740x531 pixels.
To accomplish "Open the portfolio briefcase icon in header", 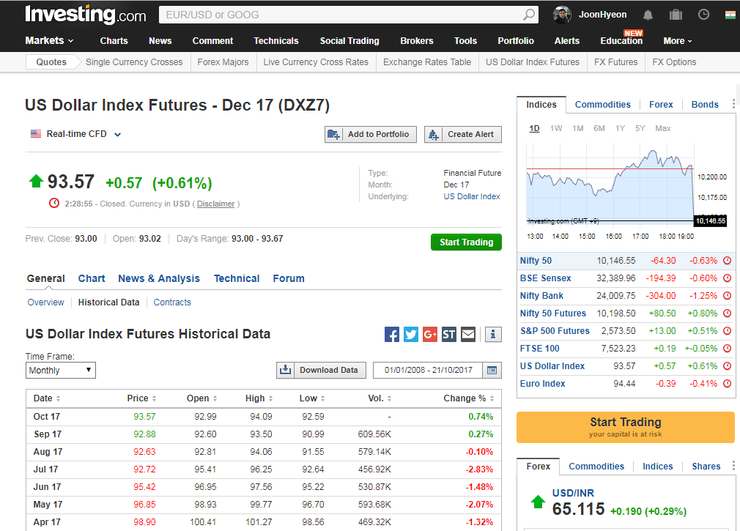I will click(676, 15).
